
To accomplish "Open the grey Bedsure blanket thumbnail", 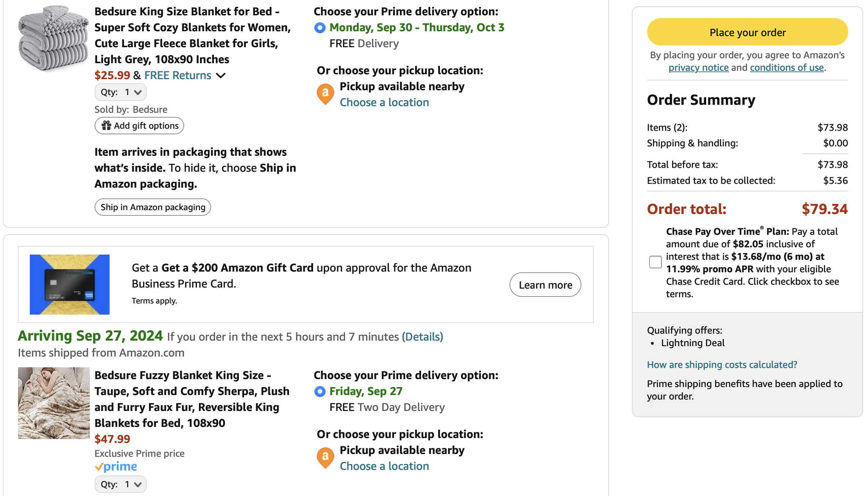I will pos(53,38).
